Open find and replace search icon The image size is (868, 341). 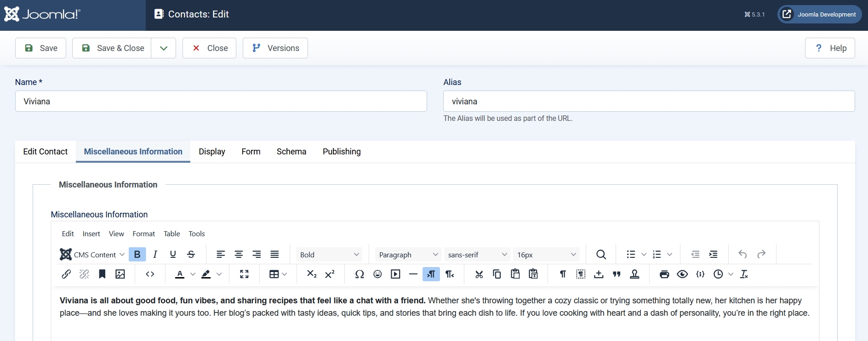[601, 254]
